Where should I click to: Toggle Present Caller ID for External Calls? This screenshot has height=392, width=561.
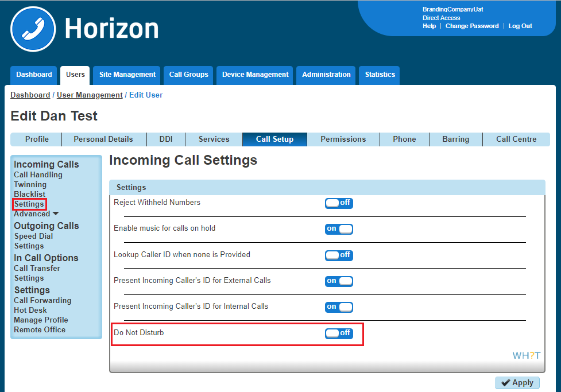click(339, 281)
